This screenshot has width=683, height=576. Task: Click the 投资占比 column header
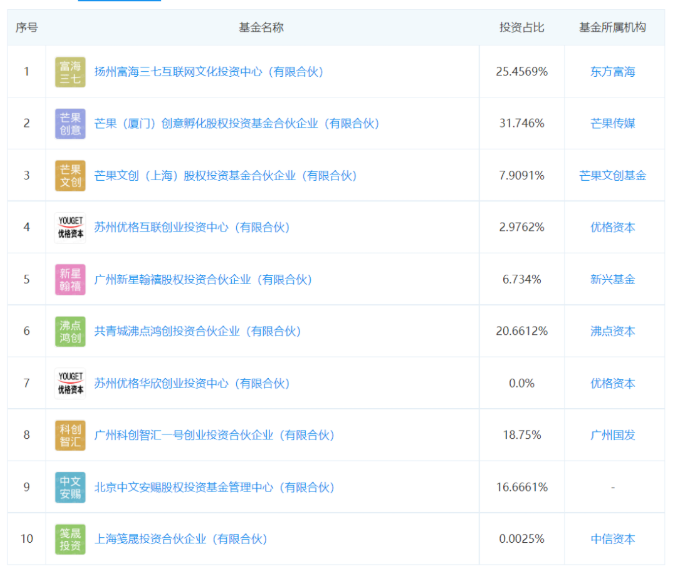coord(522,27)
